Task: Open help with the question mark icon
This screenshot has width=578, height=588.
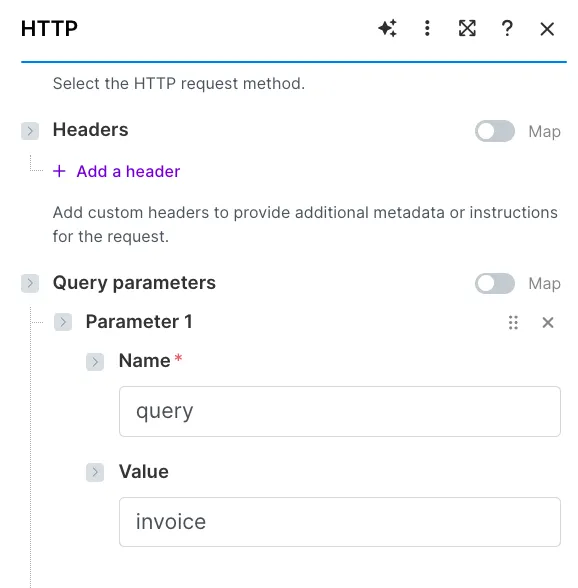Action: [x=507, y=28]
